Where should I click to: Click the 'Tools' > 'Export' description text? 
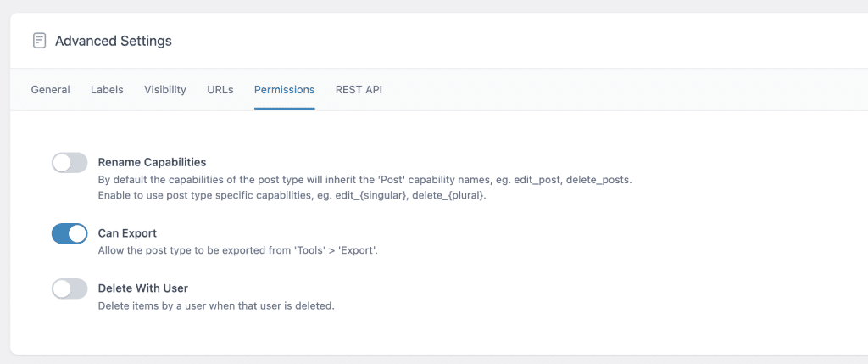click(238, 250)
